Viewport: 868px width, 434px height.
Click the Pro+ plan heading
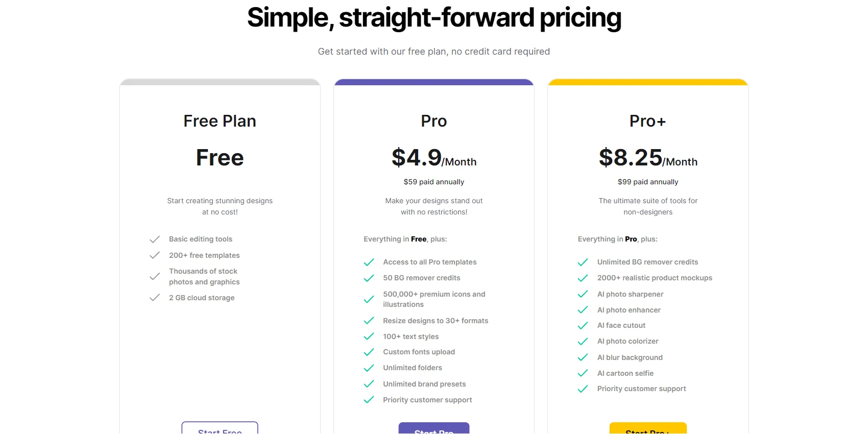(647, 121)
